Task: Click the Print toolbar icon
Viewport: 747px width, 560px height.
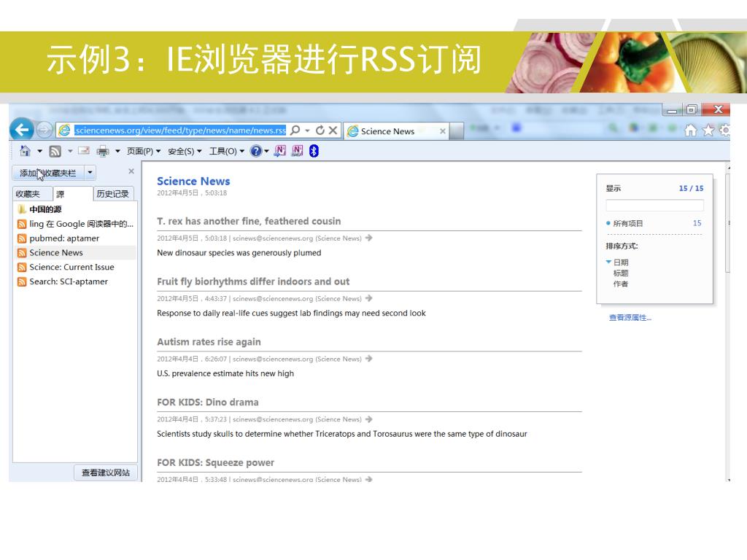Action: click(x=102, y=152)
